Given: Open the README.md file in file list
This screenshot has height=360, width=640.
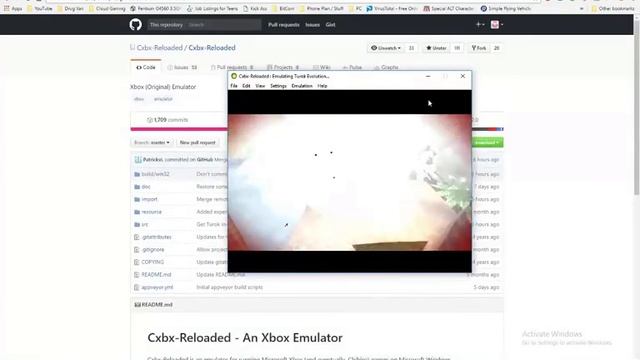Looking at the screenshot, I should (156, 275).
